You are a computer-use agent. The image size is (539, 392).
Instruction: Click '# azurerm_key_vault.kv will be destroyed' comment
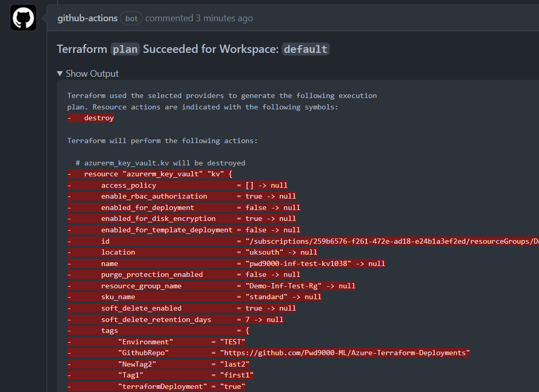pos(160,163)
